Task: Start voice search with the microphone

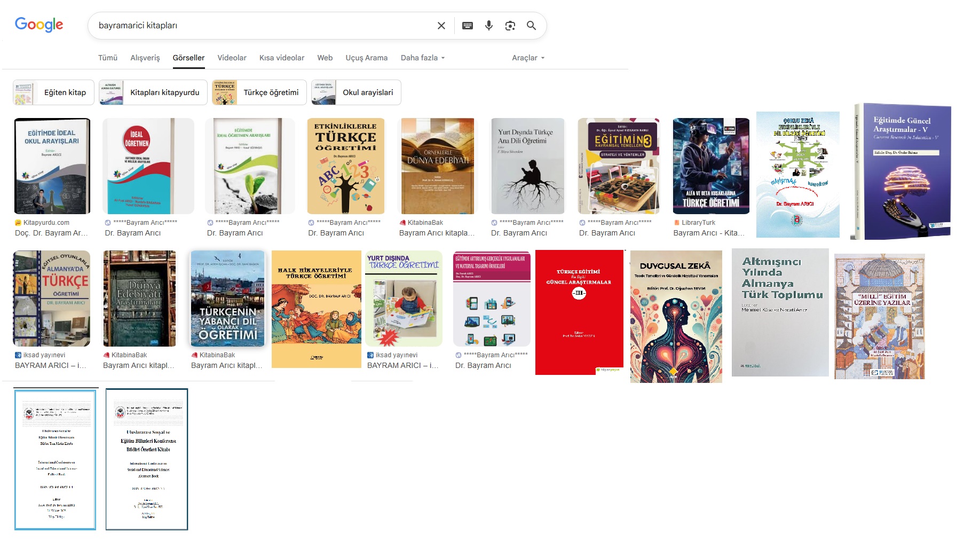Action: (488, 26)
